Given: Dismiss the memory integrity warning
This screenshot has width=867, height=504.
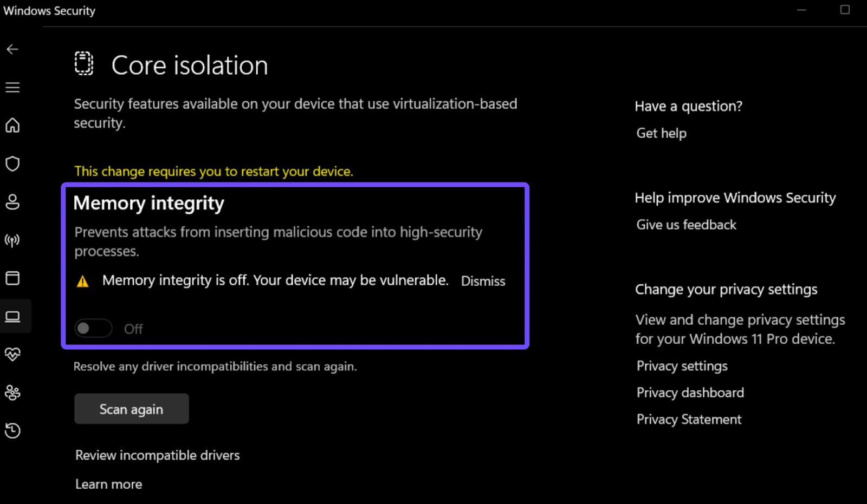Looking at the screenshot, I should pyautogui.click(x=483, y=281).
